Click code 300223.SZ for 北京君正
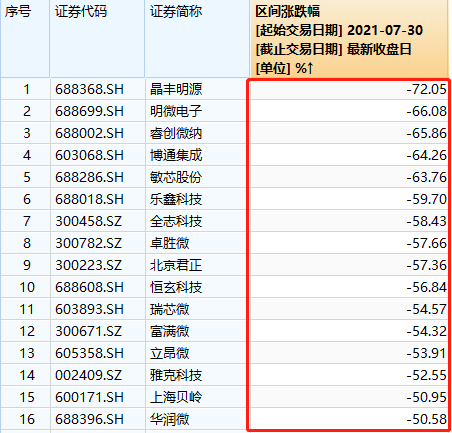 coord(88,265)
